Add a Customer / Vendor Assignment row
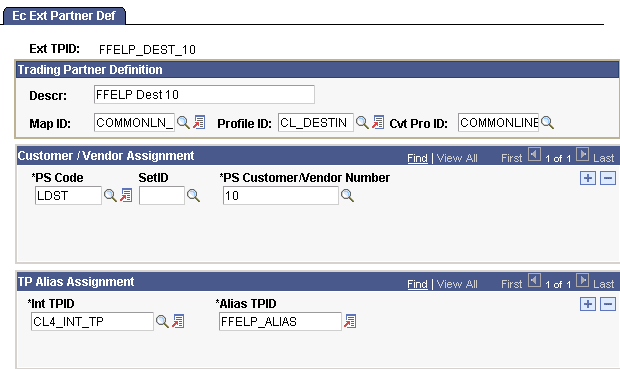620x369 pixels. pyautogui.click(x=588, y=178)
